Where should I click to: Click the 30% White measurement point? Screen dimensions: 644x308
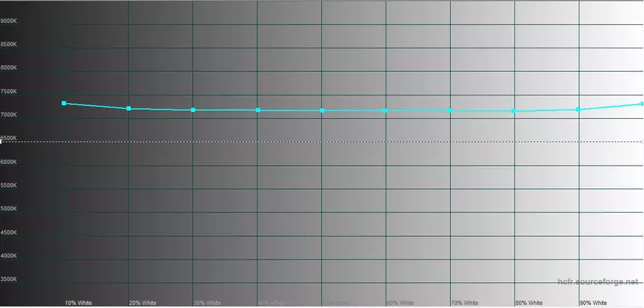(193, 110)
